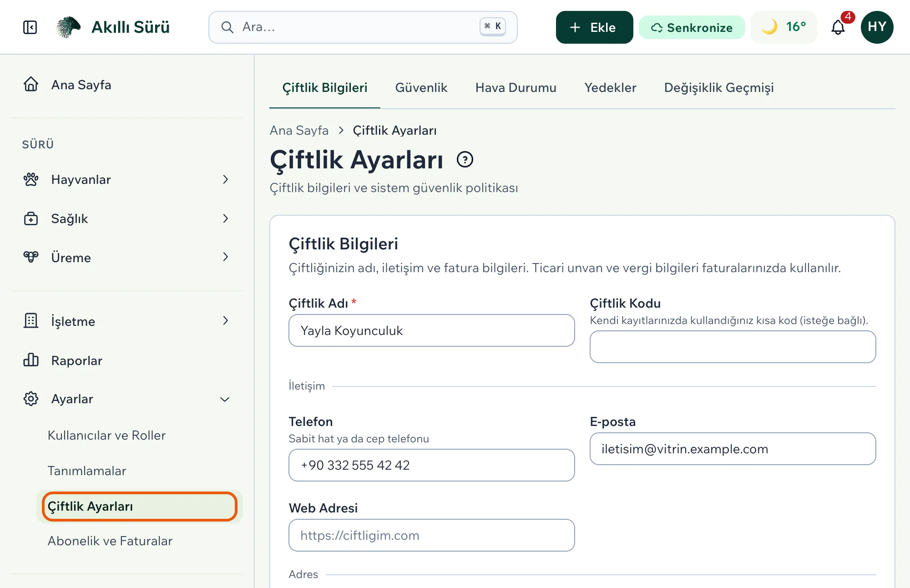Screen dimensions: 910x588
Task: Open Abonelik ve Faturalar in sidebar
Action: point(110,541)
